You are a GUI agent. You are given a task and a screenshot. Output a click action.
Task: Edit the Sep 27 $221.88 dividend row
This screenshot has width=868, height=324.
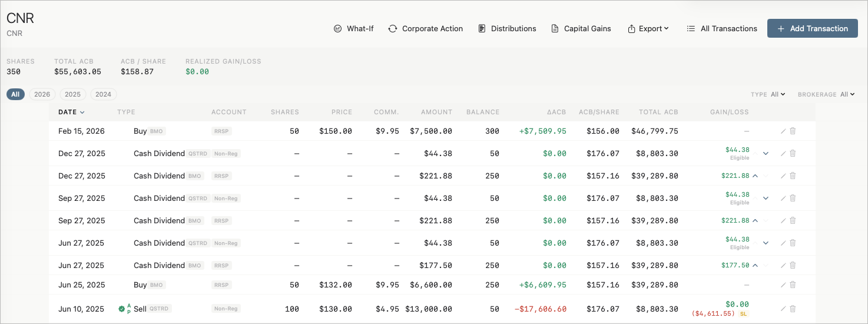coord(783,220)
